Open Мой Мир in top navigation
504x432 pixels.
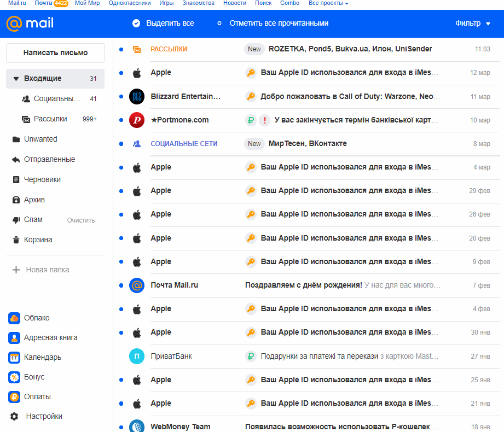coord(87,3)
